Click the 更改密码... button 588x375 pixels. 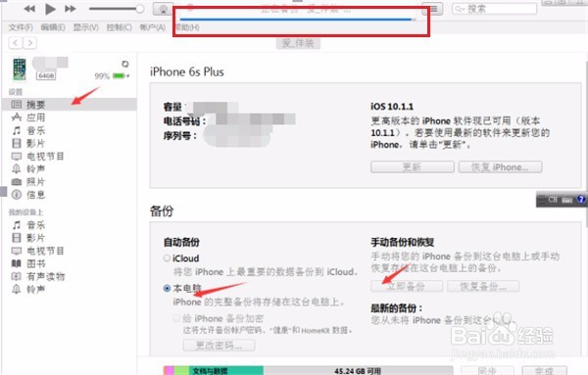(219, 345)
